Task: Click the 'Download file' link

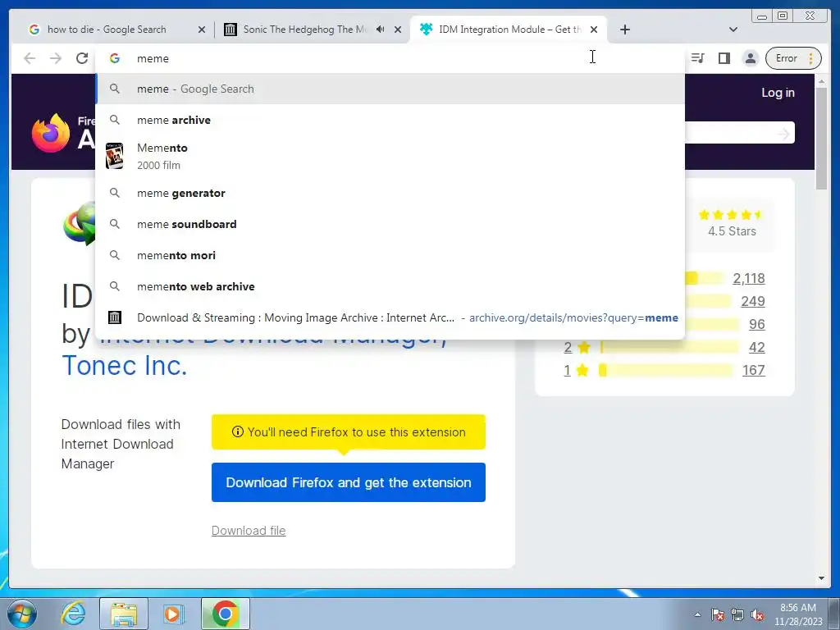Action: point(249,531)
